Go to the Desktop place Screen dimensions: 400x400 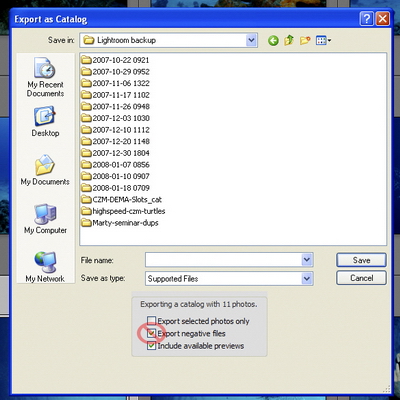[x=45, y=121]
